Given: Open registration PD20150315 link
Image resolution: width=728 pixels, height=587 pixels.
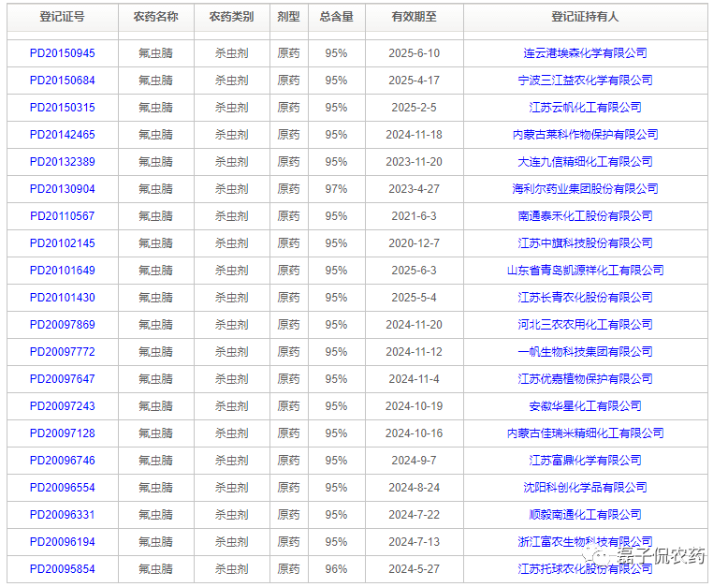Looking at the screenshot, I should [x=62, y=108].
